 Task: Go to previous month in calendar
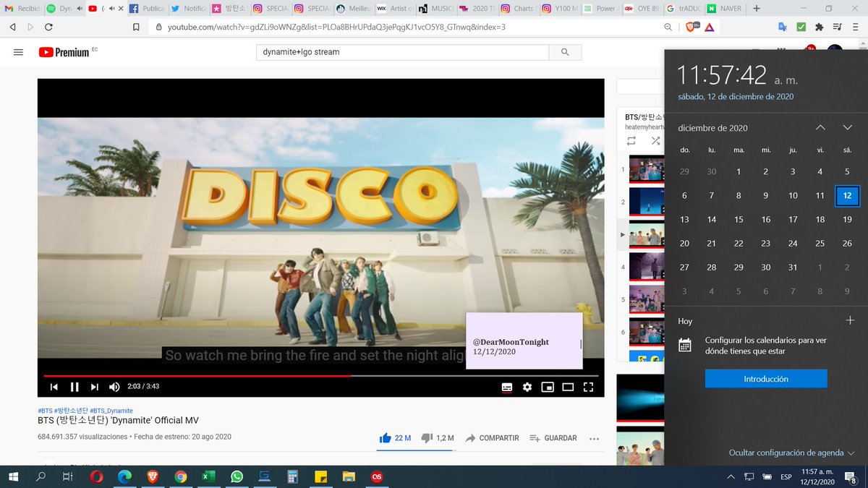pyautogui.click(x=820, y=128)
